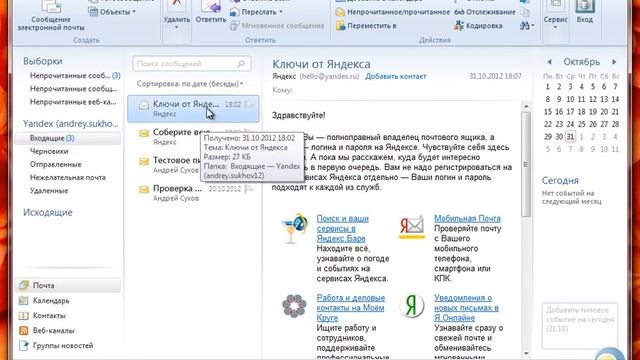The width and height of the screenshot is (640, 360).
Task: Open Работа и деловые контакты link
Action: coord(351,308)
